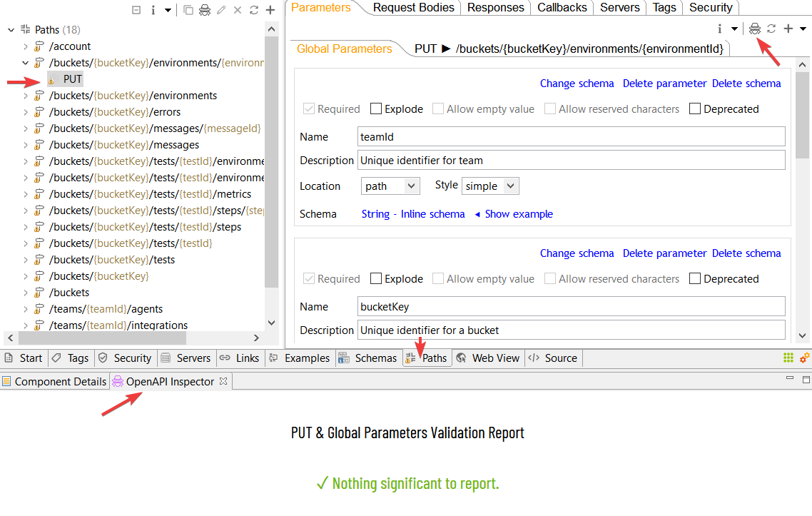Click the info icon above the Paths tree
Screen dimensions: 812x516
153,10
